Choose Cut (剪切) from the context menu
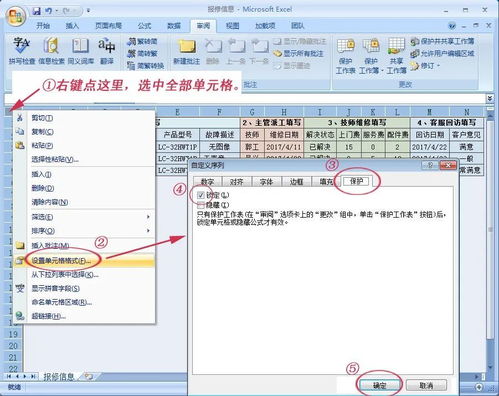The height and width of the screenshot is (396, 499). [x=84, y=118]
